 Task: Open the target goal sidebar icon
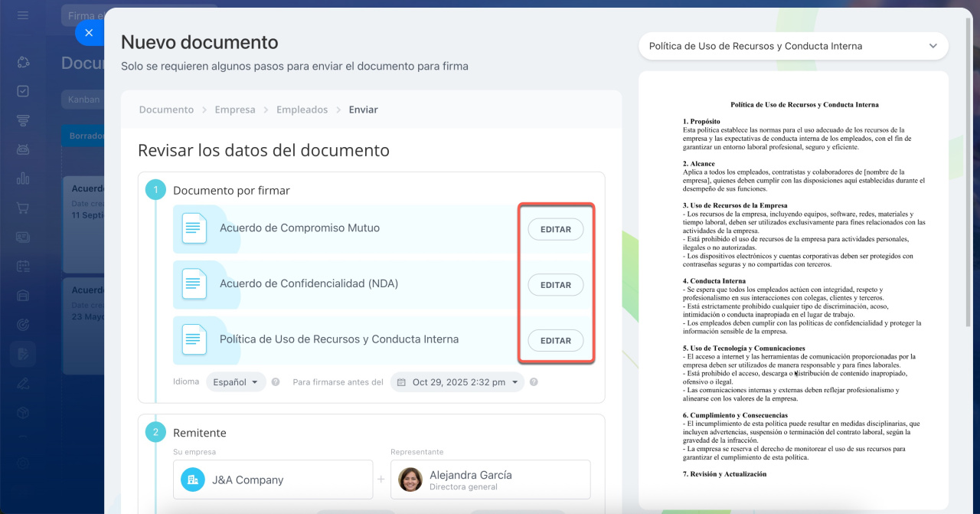click(23, 324)
